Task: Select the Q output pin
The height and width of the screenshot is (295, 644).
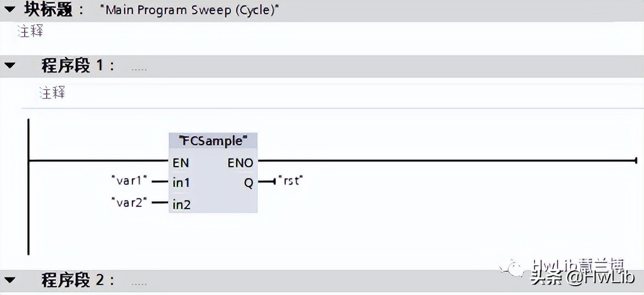Action: (248, 183)
